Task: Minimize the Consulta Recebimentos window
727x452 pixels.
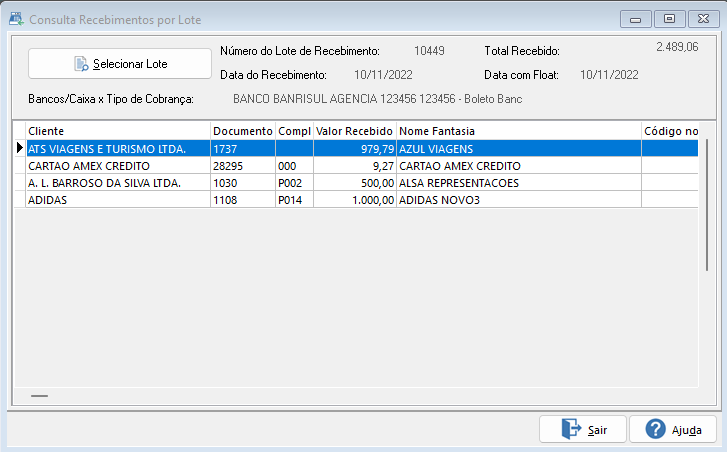Action: 636,19
